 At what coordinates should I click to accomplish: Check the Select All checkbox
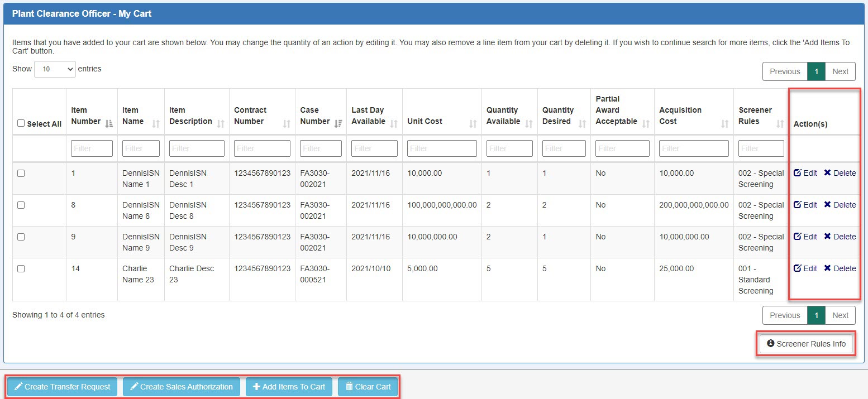(x=21, y=123)
